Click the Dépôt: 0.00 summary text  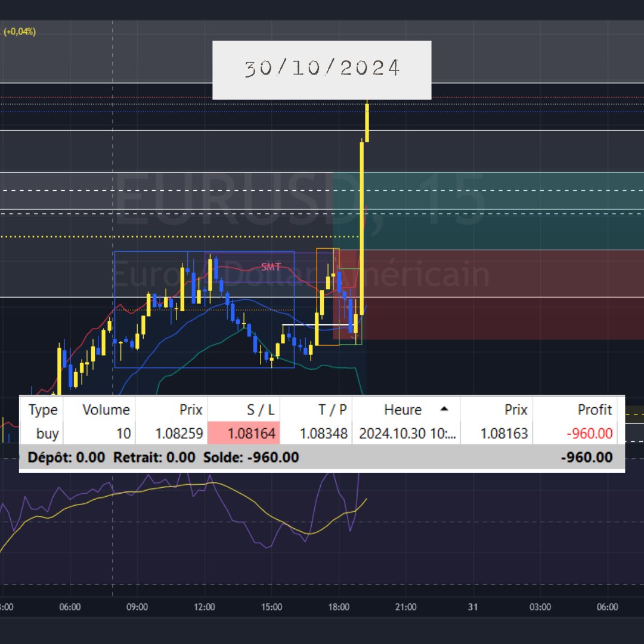[x=66, y=457]
